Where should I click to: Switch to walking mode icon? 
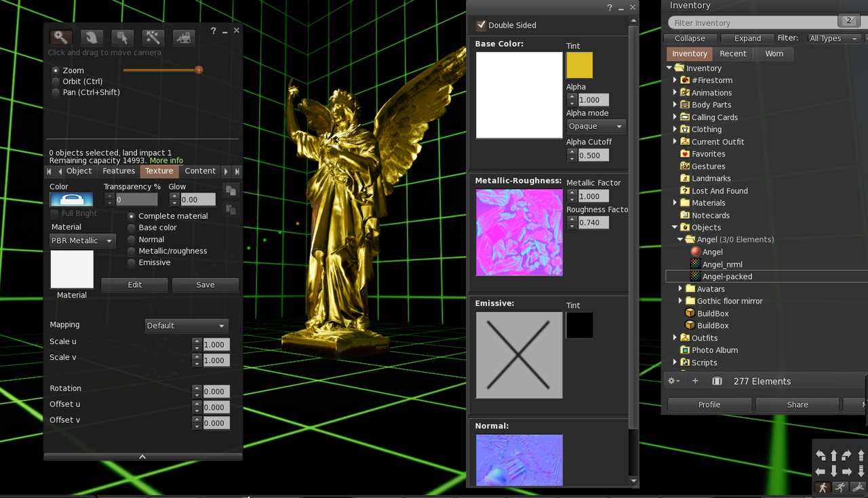point(823,487)
